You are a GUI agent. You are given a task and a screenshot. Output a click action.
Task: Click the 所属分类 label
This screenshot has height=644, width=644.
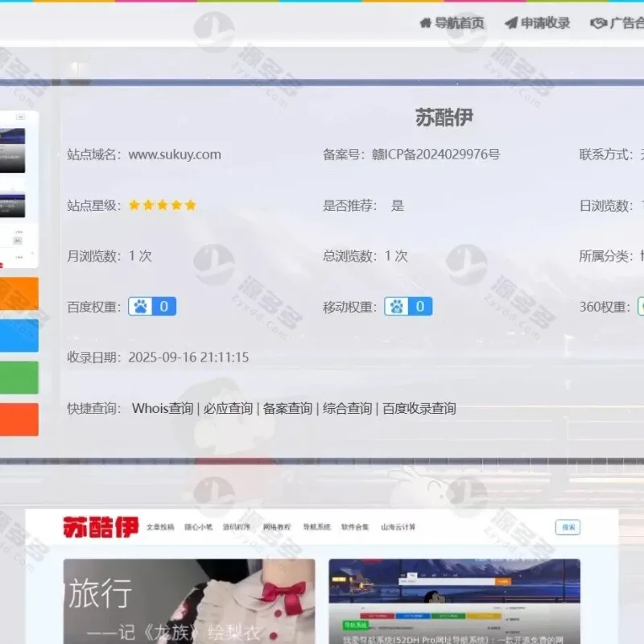point(606,256)
